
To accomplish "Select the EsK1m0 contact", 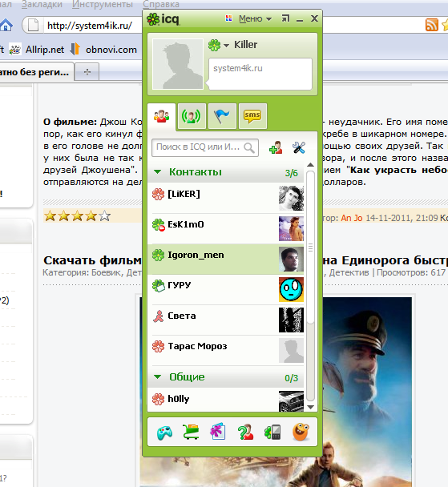I will click(x=226, y=228).
